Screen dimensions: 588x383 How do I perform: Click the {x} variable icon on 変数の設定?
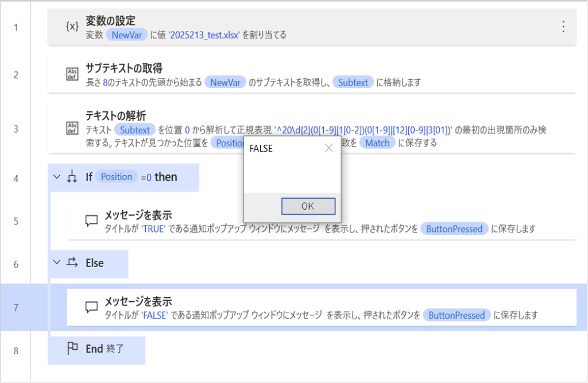[72, 27]
